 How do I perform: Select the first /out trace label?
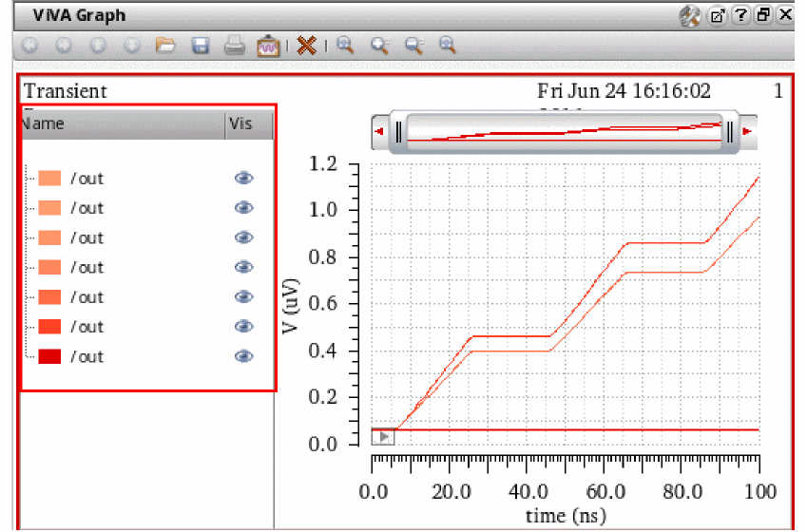(x=87, y=179)
